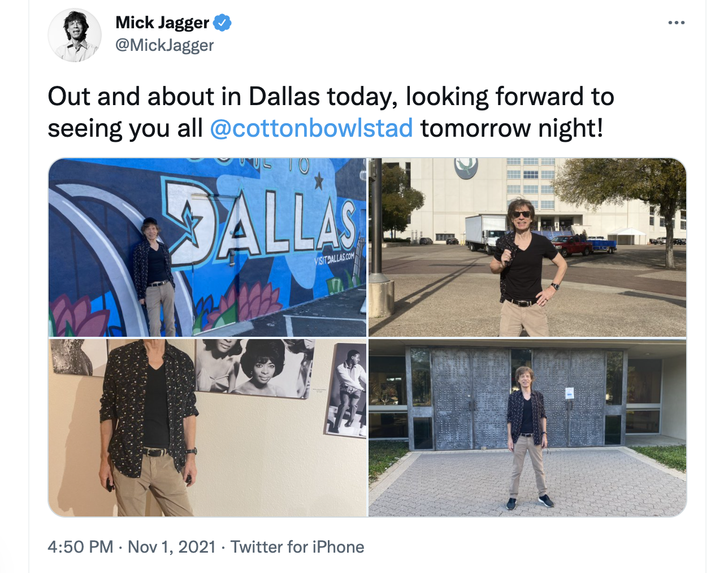Click the blue verified badge
This screenshot has width=728, height=573.
[x=222, y=23]
